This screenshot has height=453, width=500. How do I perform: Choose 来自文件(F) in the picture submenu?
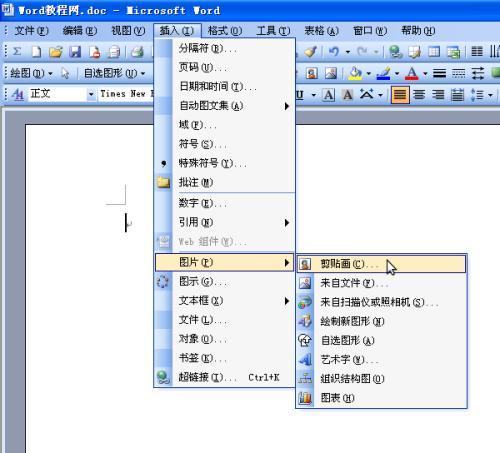381,283
